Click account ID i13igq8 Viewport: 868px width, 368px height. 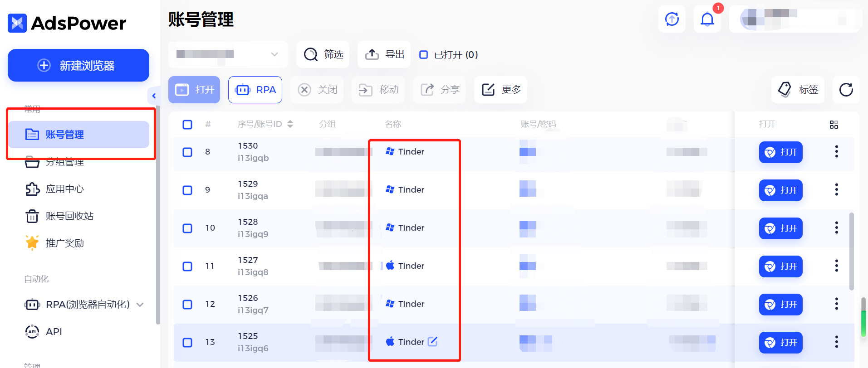(253, 272)
